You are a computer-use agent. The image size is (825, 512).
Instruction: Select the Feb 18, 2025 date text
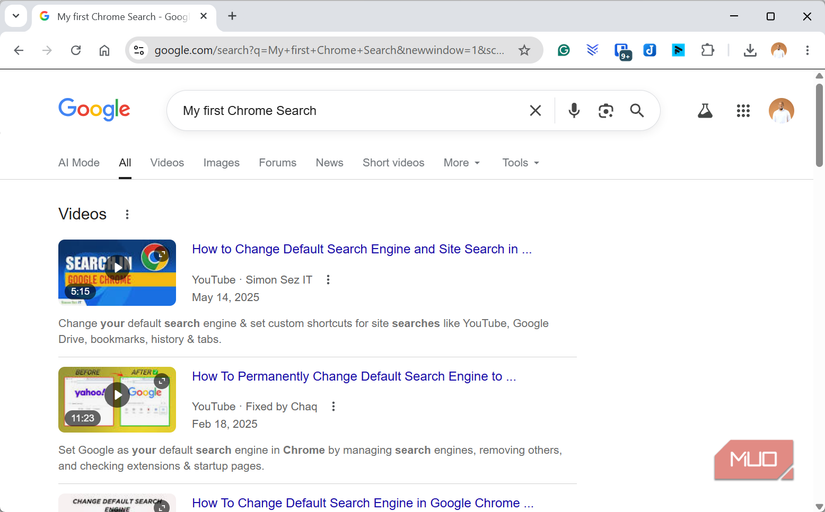pyautogui.click(x=225, y=424)
